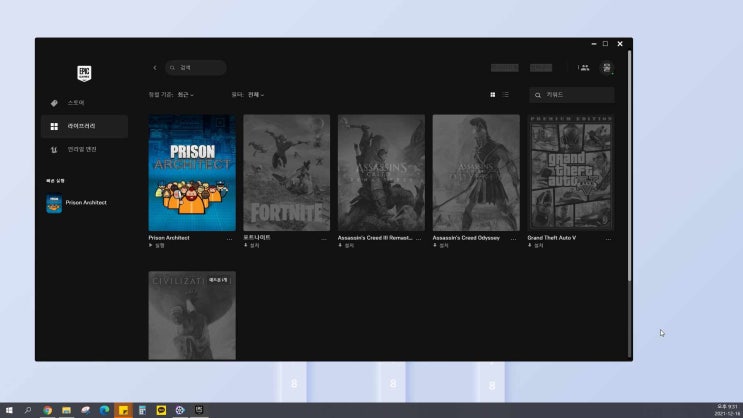Install Grand Theft Auto V
The image size is (743, 418).
pyautogui.click(x=540, y=245)
